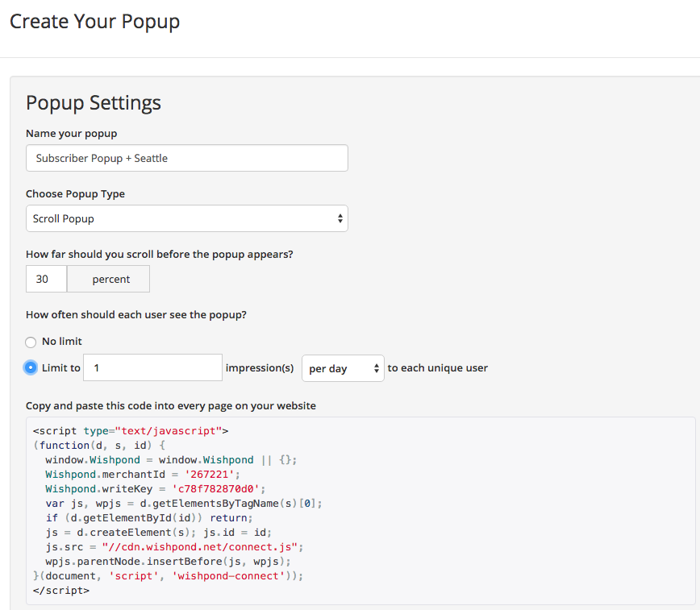The height and width of the screenshot is (610, 700).
Task: Select the 'No limit' radio button
Action: click(31, 342)
